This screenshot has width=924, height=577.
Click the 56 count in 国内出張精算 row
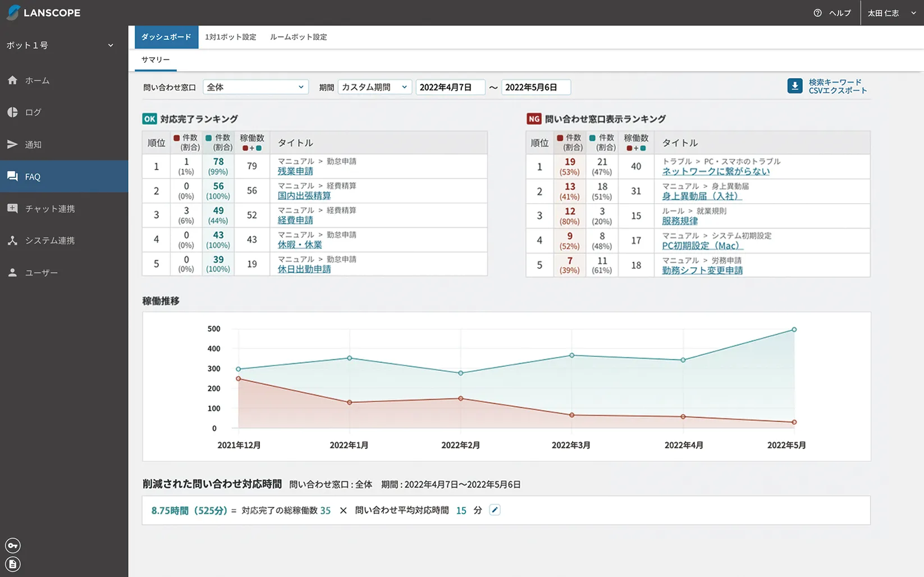click(218, 186)
